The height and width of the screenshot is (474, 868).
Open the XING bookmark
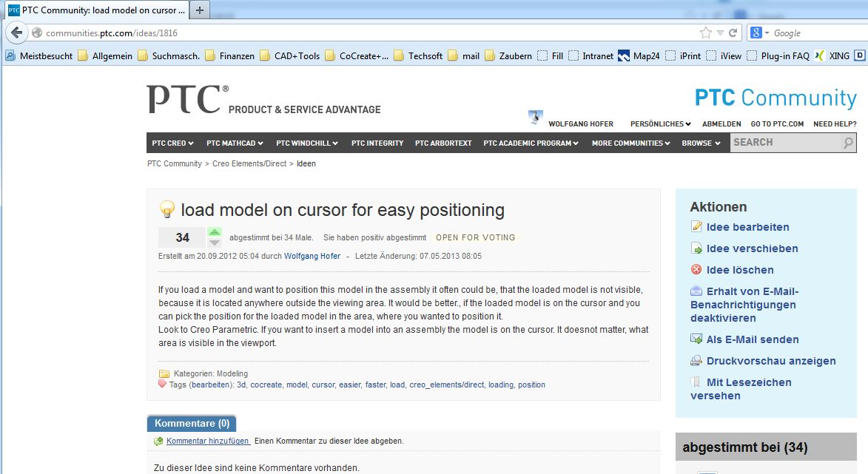pyautogui.click(x=832, y=56)
